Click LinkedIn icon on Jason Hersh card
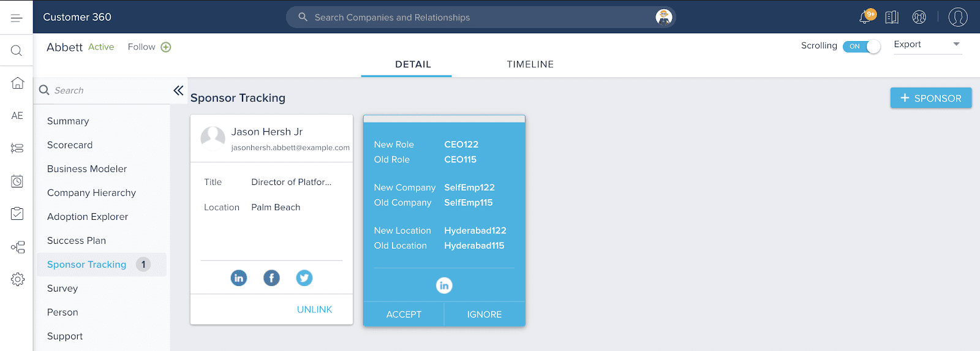 [239, 278]
